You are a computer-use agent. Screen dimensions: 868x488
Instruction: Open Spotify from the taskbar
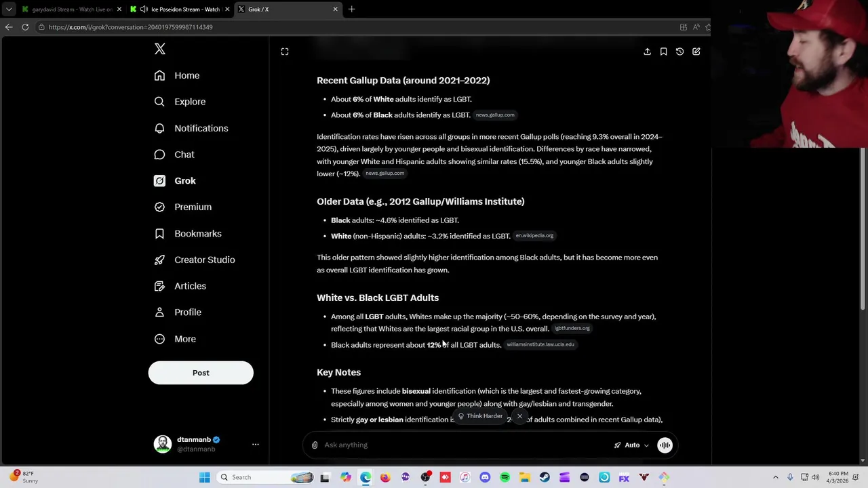click(505, 477)
